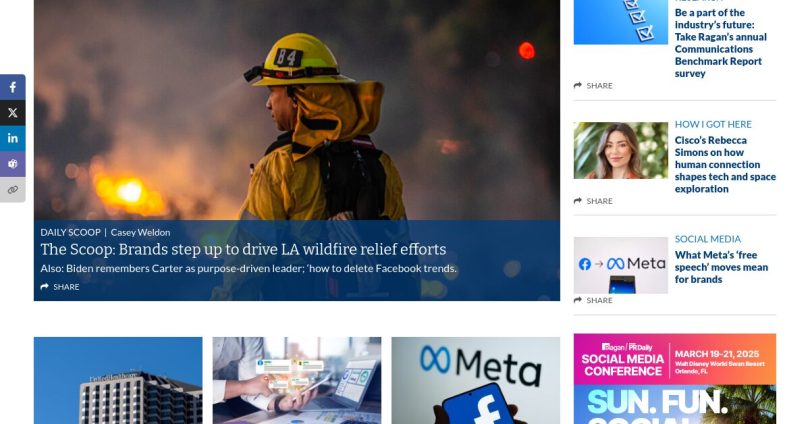Open author Casey Weldon's page
The image size is (810, 424).
[x=141, y=232]
